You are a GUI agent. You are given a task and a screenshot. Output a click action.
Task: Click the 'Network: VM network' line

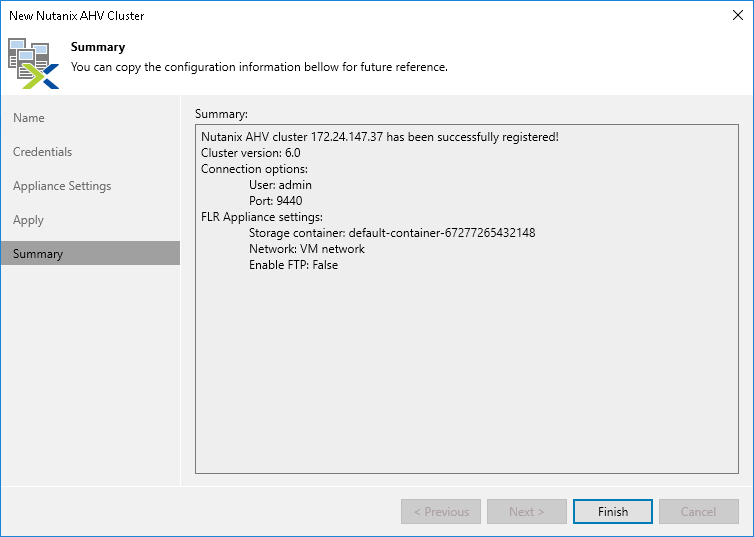pyautogui.click(x=307, y=249)
